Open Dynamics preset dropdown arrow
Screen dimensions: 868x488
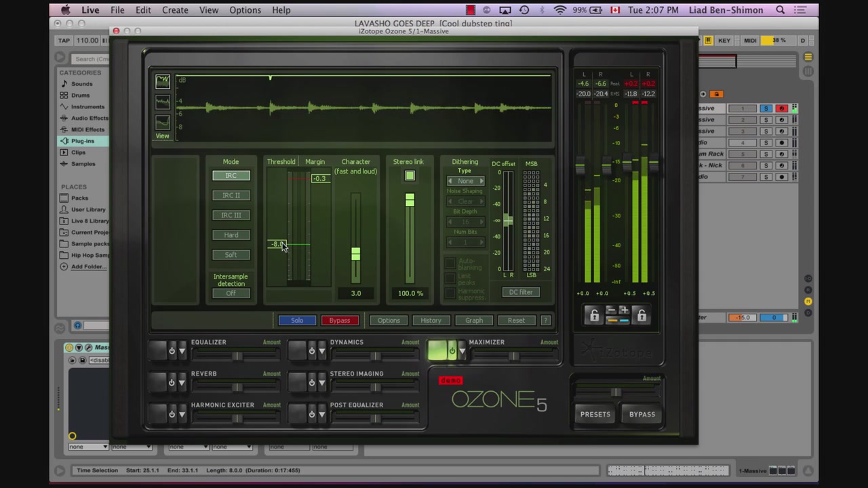(x=321, y=351)
